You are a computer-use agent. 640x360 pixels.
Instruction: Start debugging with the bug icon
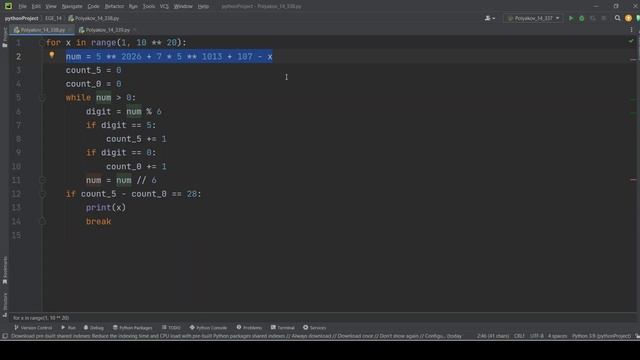click(x=582, y=18)
